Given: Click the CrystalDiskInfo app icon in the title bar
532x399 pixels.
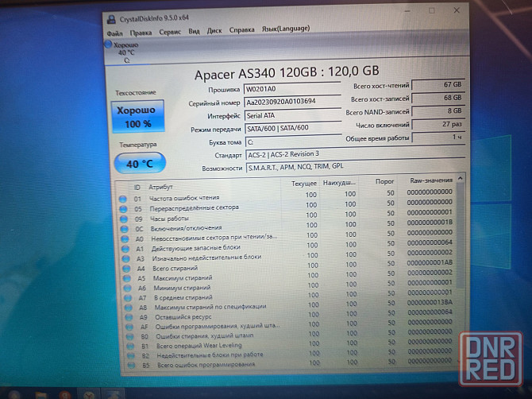Looking at the screenshot, I should pos(111,19).
